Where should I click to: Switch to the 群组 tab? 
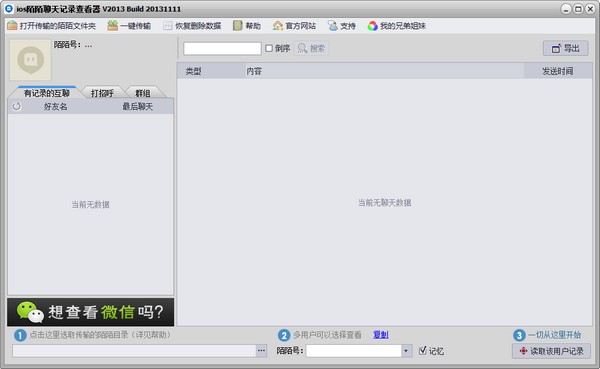143,93
